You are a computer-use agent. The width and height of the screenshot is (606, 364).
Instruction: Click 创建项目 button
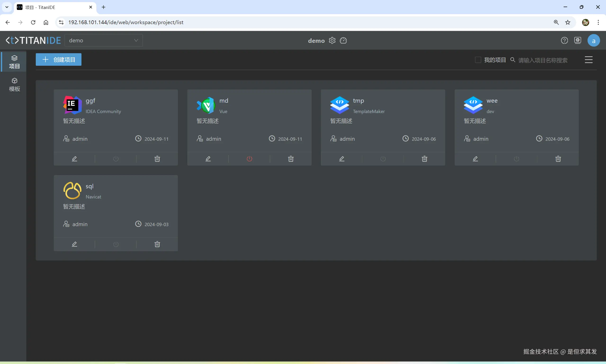58,60
